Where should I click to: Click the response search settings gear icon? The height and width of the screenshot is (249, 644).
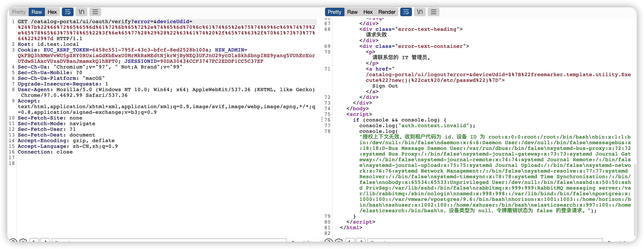pyautogui.click(x=339, y=241)
